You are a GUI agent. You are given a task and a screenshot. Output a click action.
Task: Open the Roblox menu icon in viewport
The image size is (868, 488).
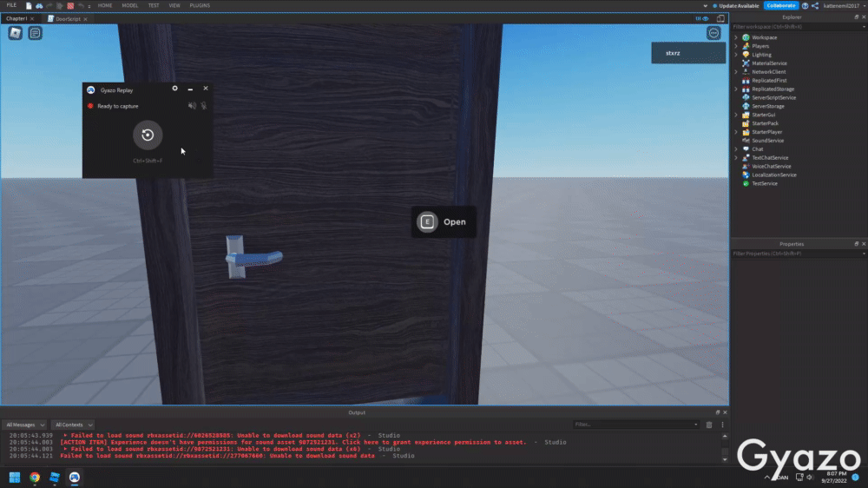click(15, 33)
